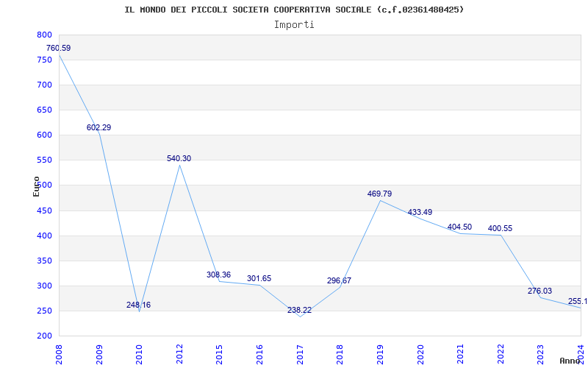The width and height of the screenshot is (588, 368).
Task: Select the 248.16 value label
Action: point(138,305)
